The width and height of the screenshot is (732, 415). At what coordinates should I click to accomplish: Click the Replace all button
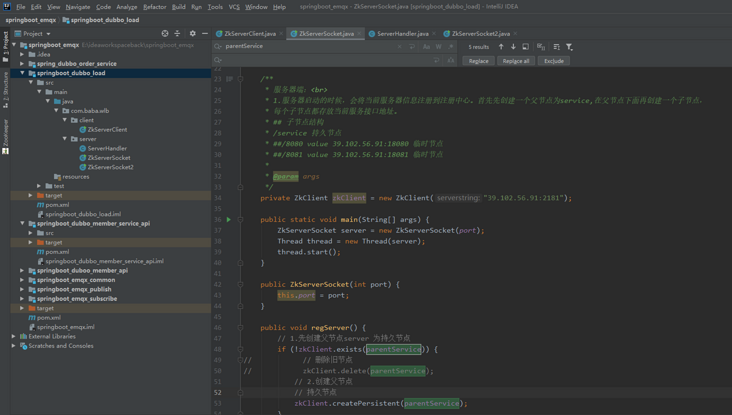click(516, 61)
